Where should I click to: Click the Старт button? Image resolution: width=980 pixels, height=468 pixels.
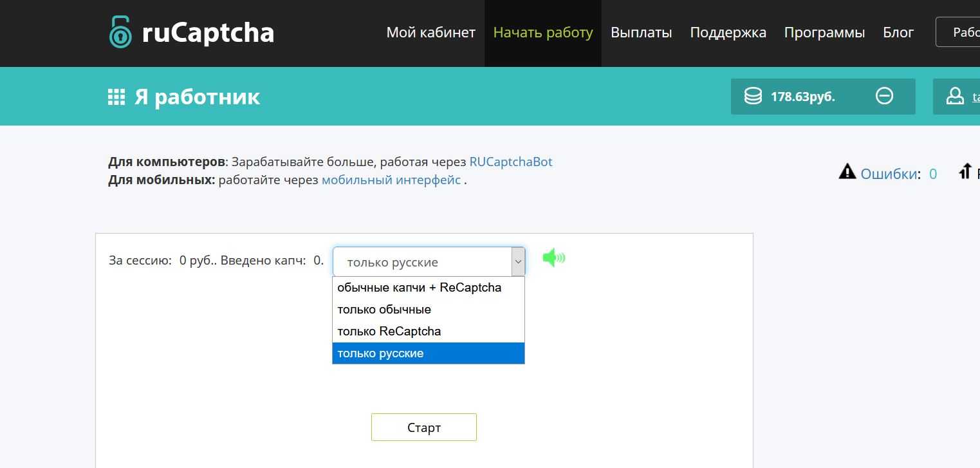click(424, 427)
